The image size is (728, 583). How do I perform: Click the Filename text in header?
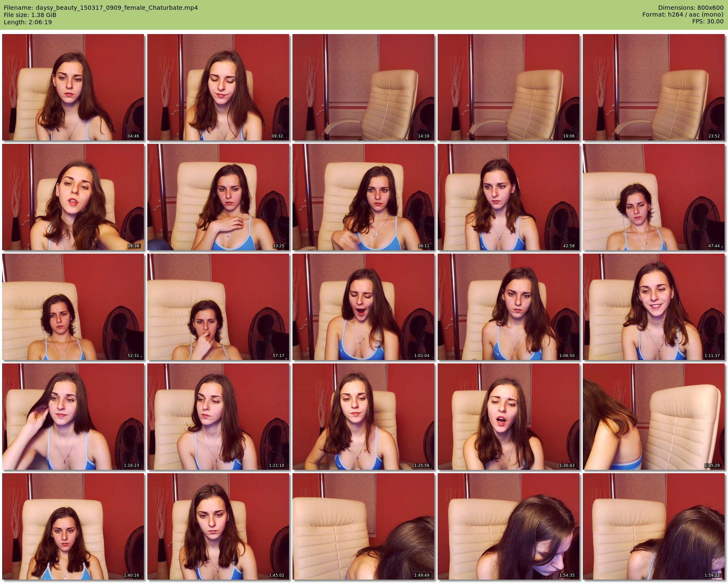coord(101,8)
